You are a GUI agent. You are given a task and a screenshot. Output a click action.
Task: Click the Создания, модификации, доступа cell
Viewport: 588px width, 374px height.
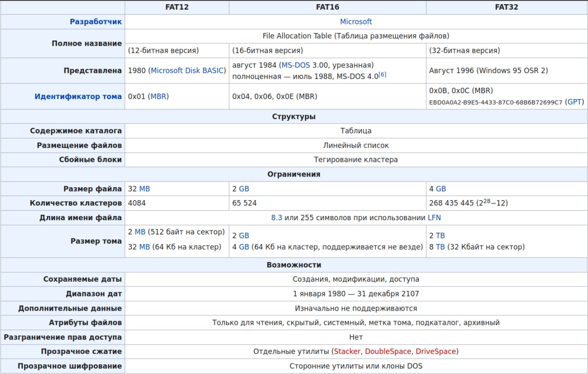click(x=356, y=279)
